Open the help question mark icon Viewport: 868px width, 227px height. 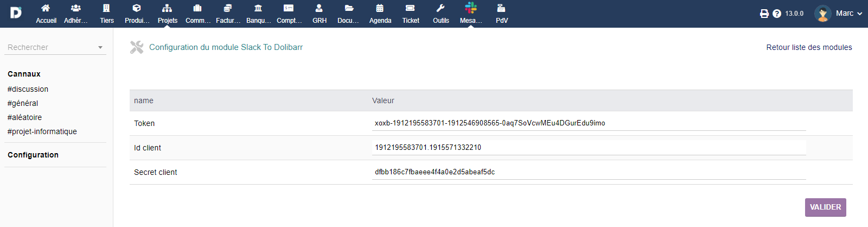click(777, 14)
